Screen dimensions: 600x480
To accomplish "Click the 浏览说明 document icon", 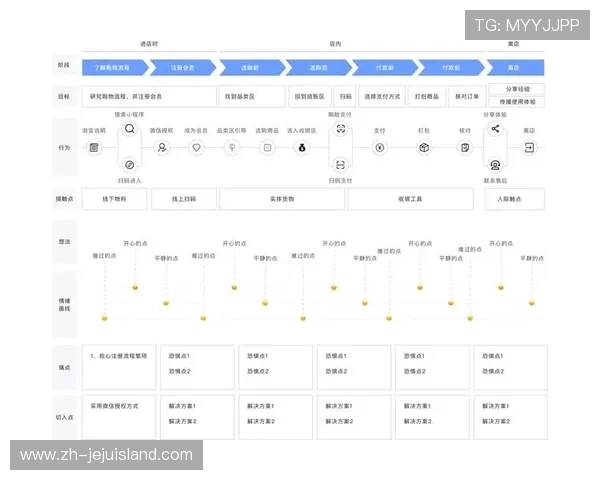I will tap(94, 147).
